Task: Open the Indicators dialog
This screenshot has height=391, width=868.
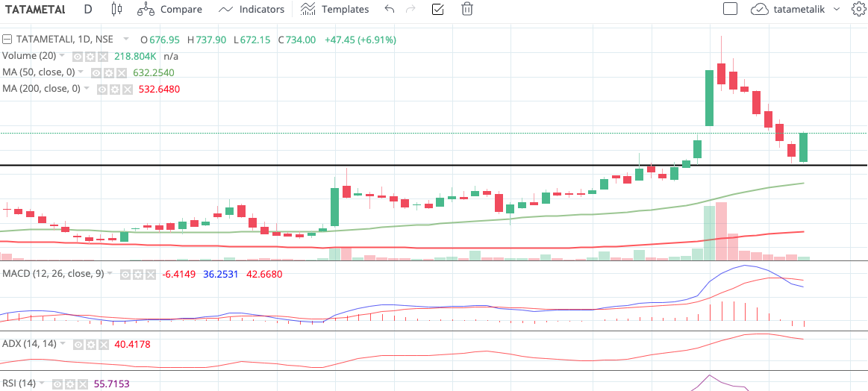Action: 252,10
